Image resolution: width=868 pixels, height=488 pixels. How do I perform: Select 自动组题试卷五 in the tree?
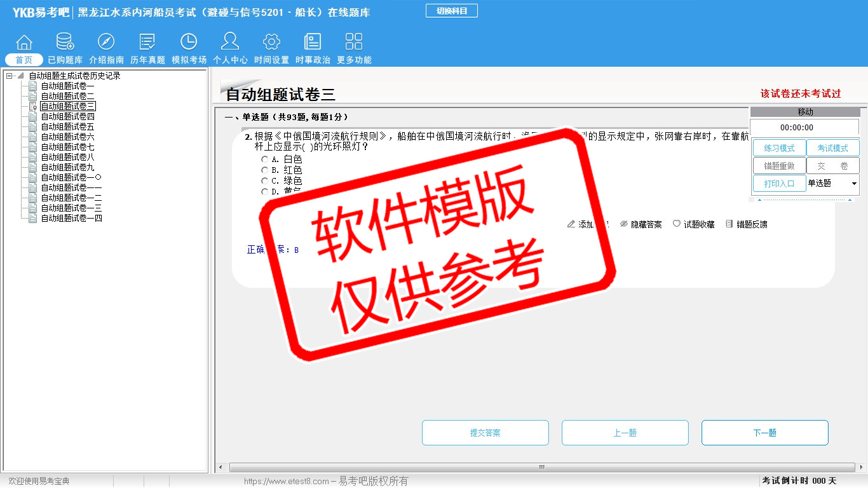tap(67, 126)
